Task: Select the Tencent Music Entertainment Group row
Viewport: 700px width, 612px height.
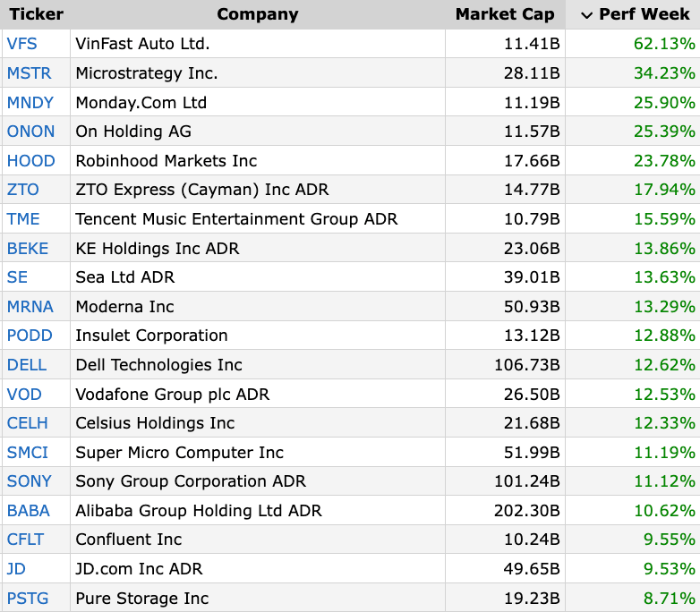Action: click(236, 219)
